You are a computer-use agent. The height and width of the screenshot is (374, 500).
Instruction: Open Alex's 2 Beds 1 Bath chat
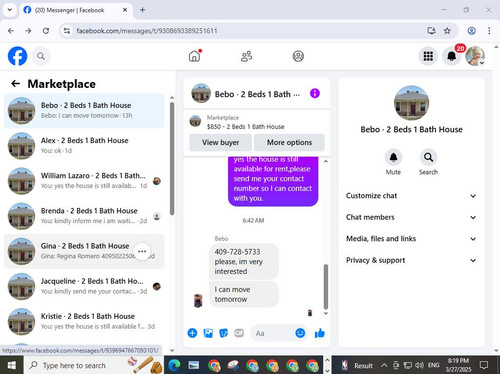(84, 146)
